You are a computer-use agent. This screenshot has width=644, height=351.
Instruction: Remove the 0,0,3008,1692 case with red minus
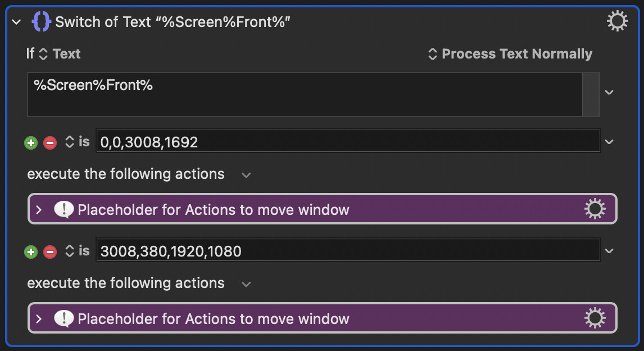click(50, 143)
